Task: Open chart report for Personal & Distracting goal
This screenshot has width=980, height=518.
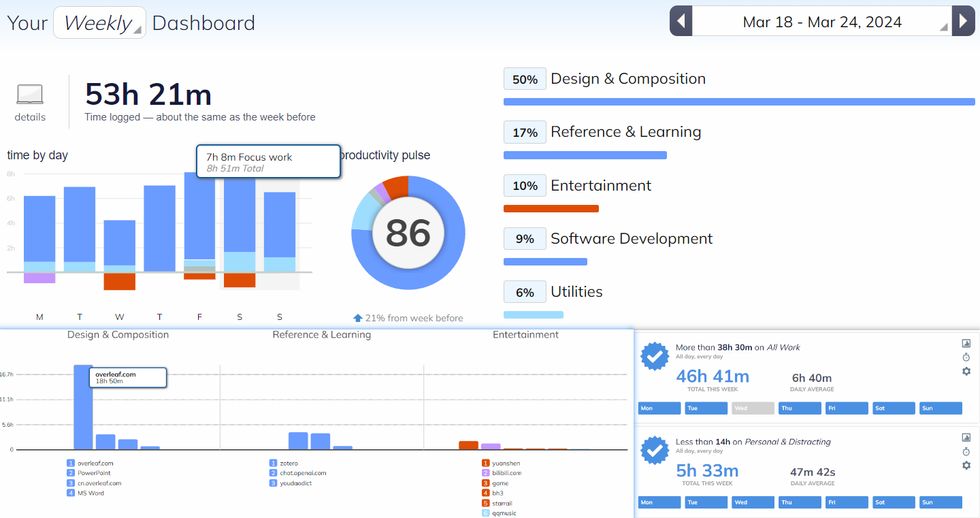Action: (x=966, y=438)
